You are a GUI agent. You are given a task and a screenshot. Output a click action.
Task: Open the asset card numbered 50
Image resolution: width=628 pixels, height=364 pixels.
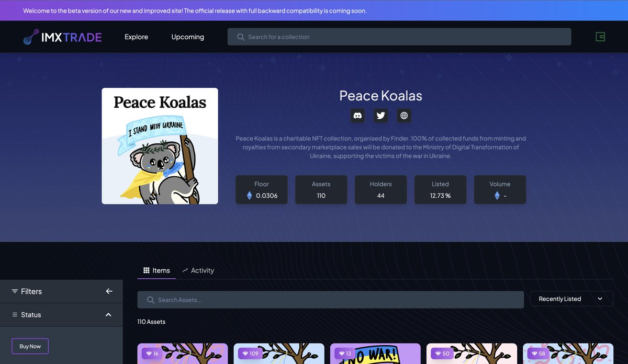472,354
